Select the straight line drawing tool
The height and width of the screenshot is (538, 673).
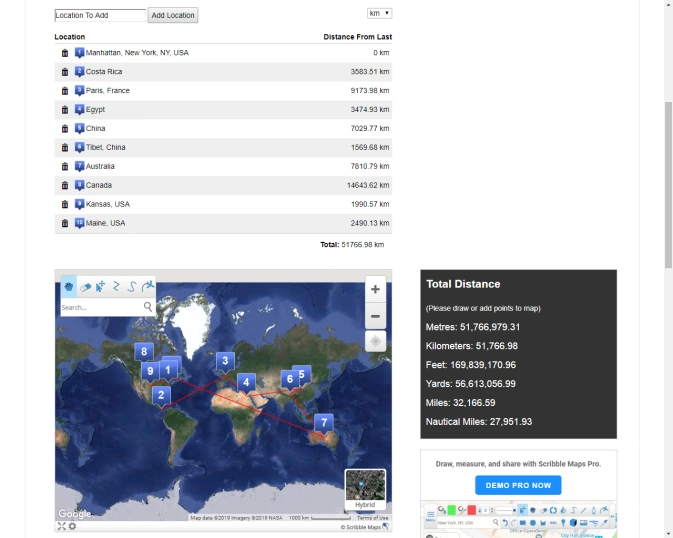coord(116,286)
